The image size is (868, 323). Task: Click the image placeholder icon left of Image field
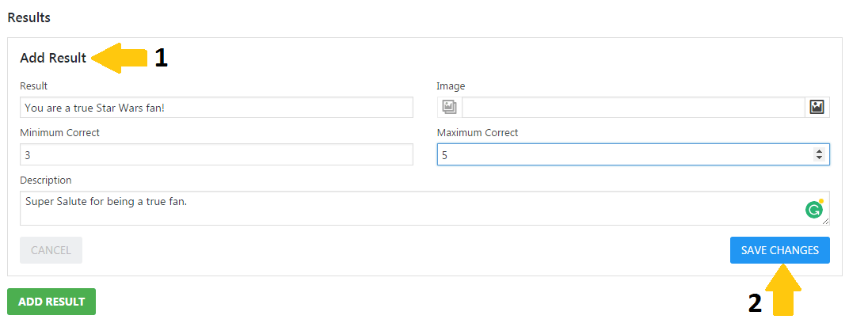(x=449, y=107)
